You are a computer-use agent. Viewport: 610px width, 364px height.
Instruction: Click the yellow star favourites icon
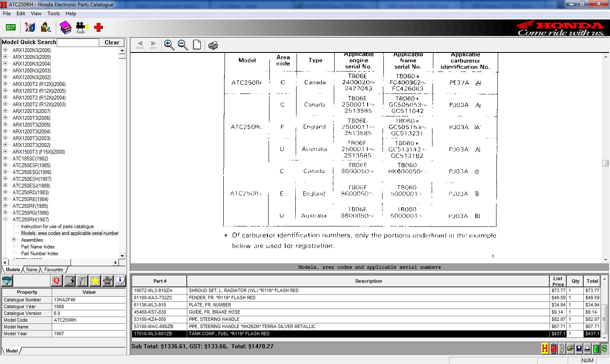coord(95,281)
